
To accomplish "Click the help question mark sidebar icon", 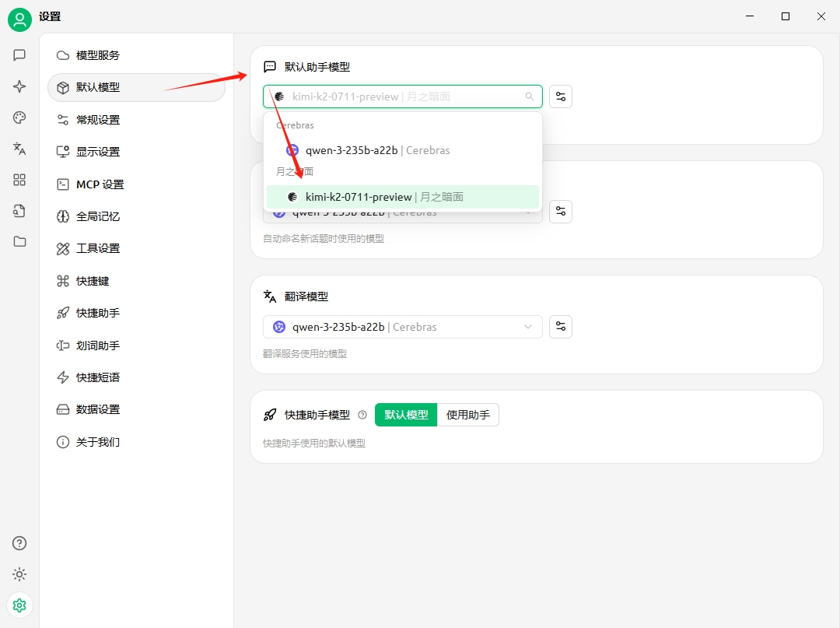I will point(19,543).
